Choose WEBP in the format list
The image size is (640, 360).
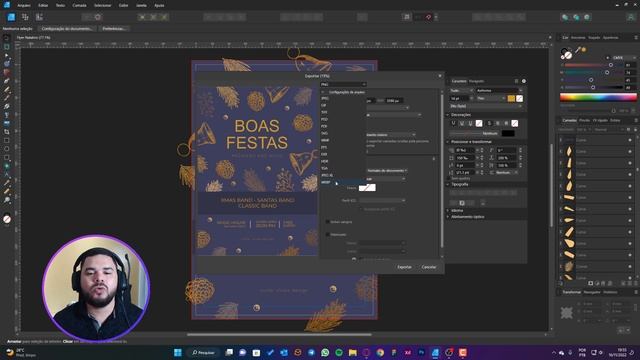point(342,182)
